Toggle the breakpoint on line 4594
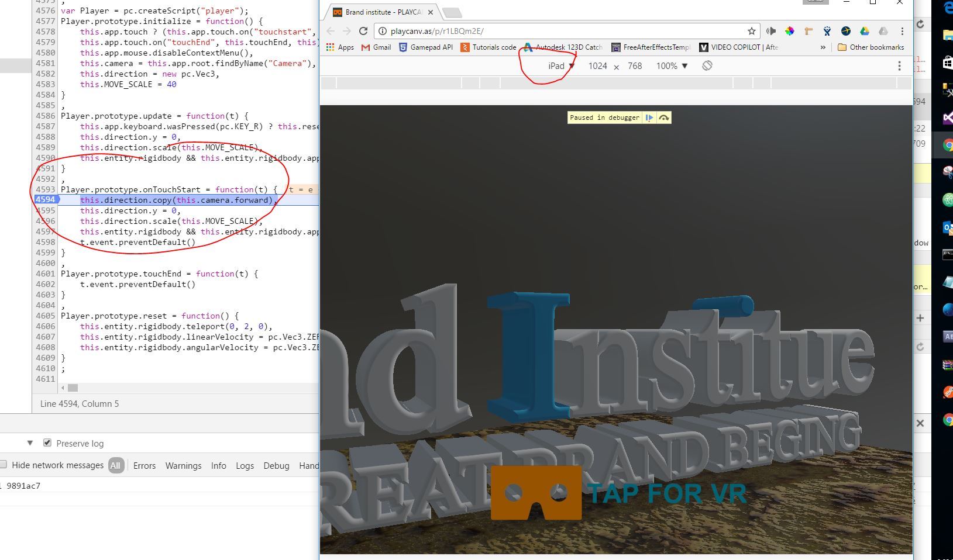Image resolution: width=953 pixels, height=560 pixels. pyautogui.click(x=45, y=200)
